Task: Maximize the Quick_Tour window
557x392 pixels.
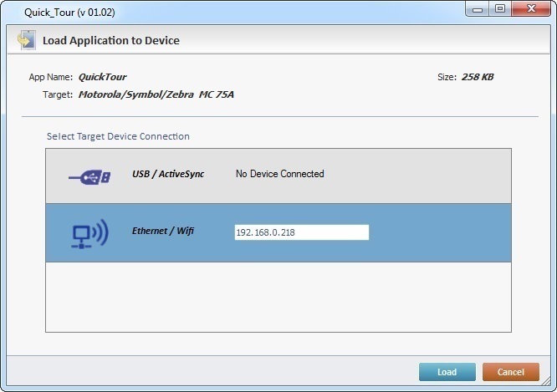Action: [x=500, y=9]
